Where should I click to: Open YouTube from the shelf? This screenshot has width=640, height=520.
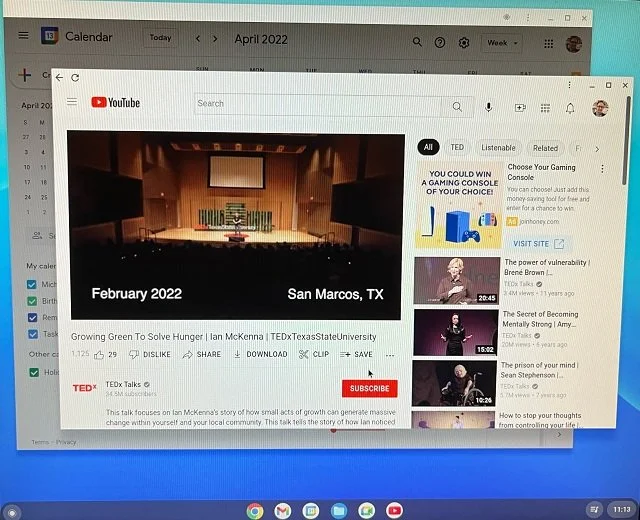pyautogui.click(x=395, y=510)
